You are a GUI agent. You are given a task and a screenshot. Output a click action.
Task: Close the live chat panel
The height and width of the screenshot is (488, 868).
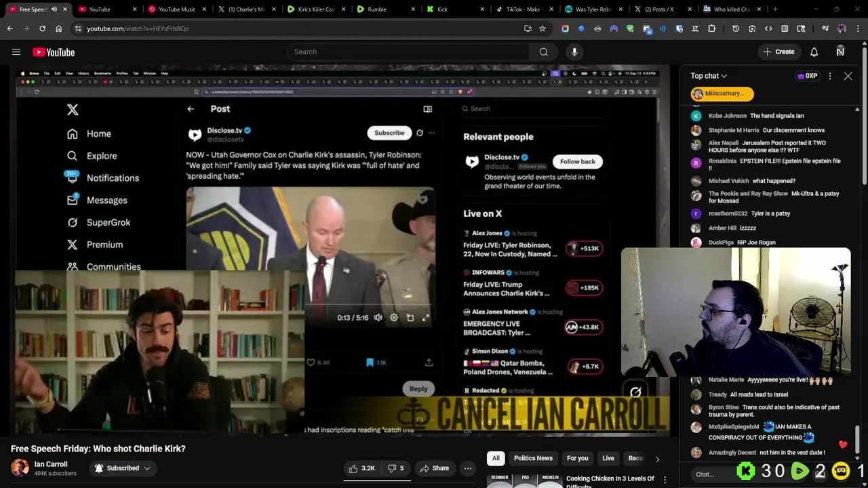(848, 76)
